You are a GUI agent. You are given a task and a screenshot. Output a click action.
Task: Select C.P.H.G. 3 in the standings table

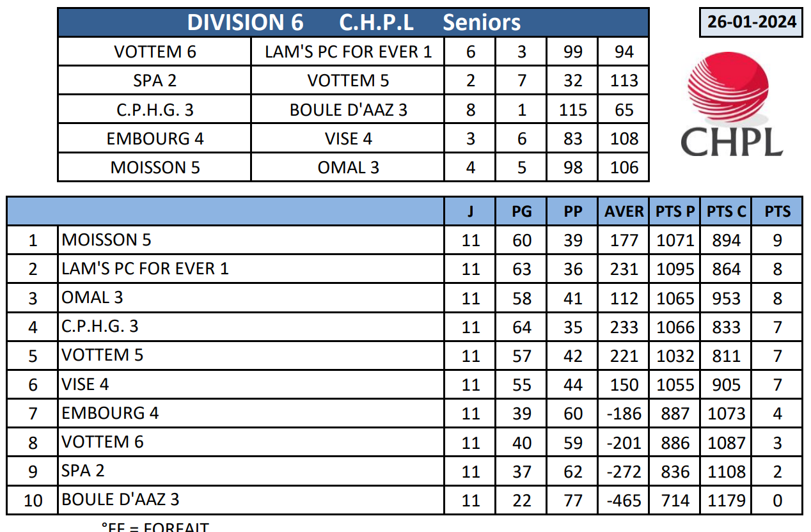[x=100, y=327]
